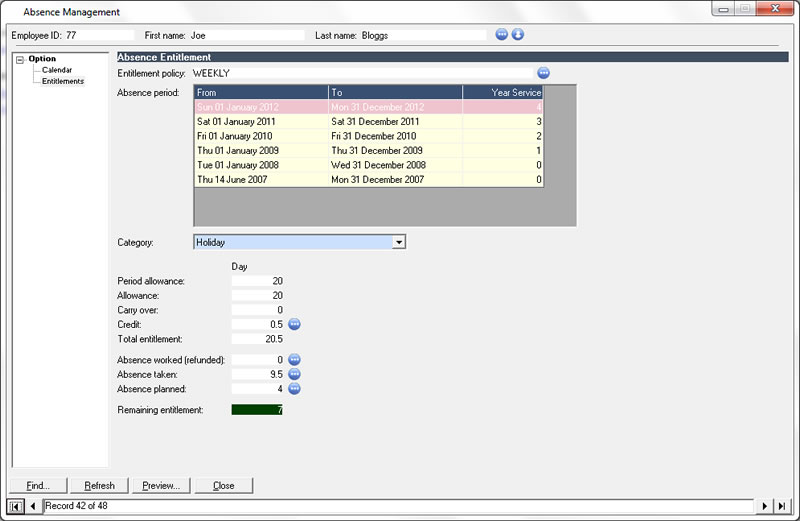The image size is (800, 521).
Task: Open the Credit details ellipsis button
Action: coord(295,324)
